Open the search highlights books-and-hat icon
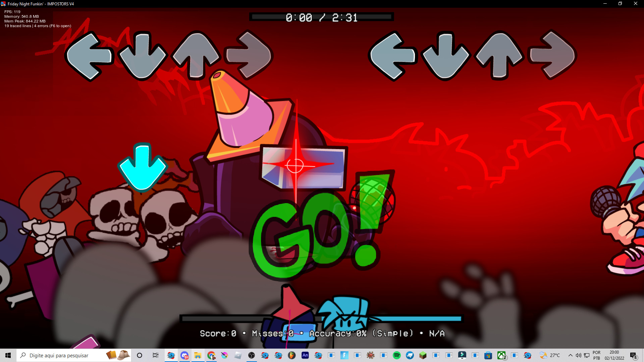Viewport: 644px width, 362px height. tap(118, 355)
